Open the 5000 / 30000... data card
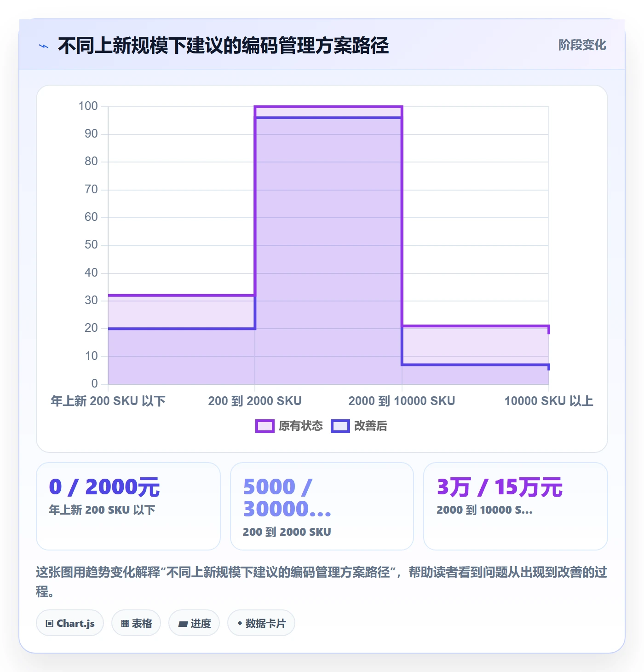This screenshot has width=644, height=672. (322, 506)
